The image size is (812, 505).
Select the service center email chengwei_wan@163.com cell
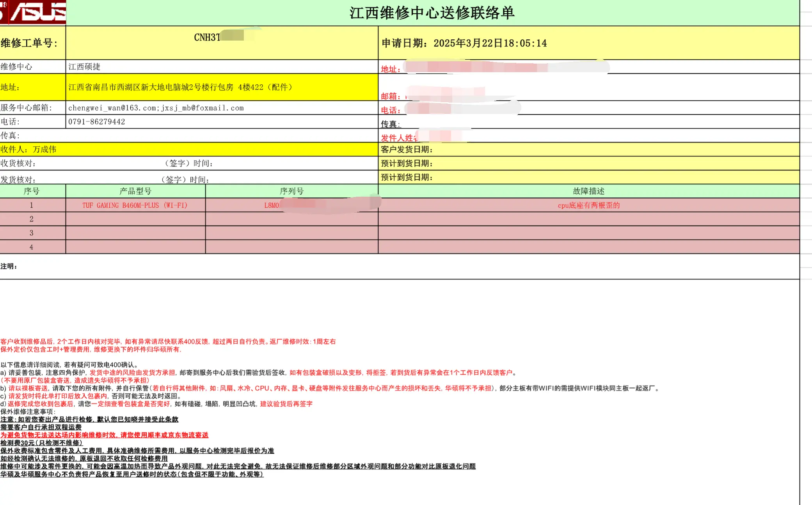click(x=222, y=108)
